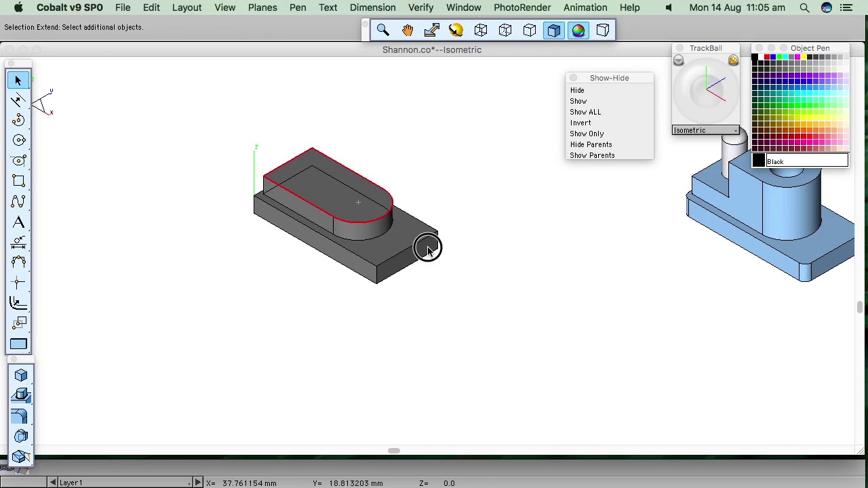
Task: Select the Blend edge solid tool
Action: pyautogui.click(x=21, y=416)
